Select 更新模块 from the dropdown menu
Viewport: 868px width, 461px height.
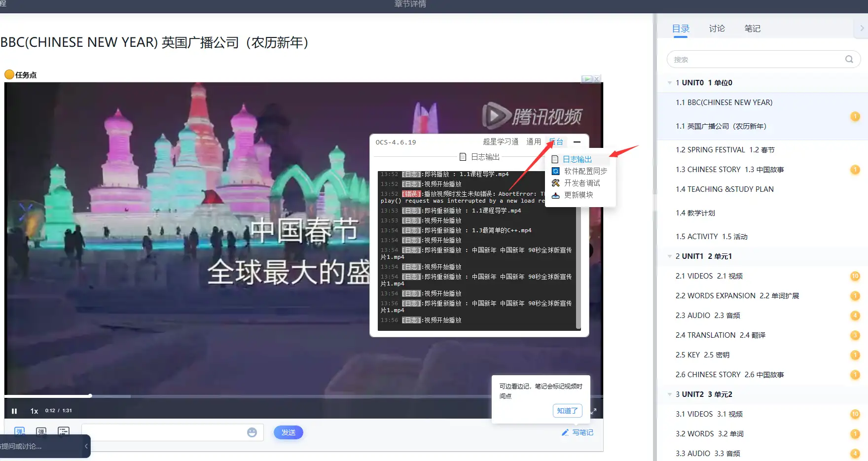[579, 195]
